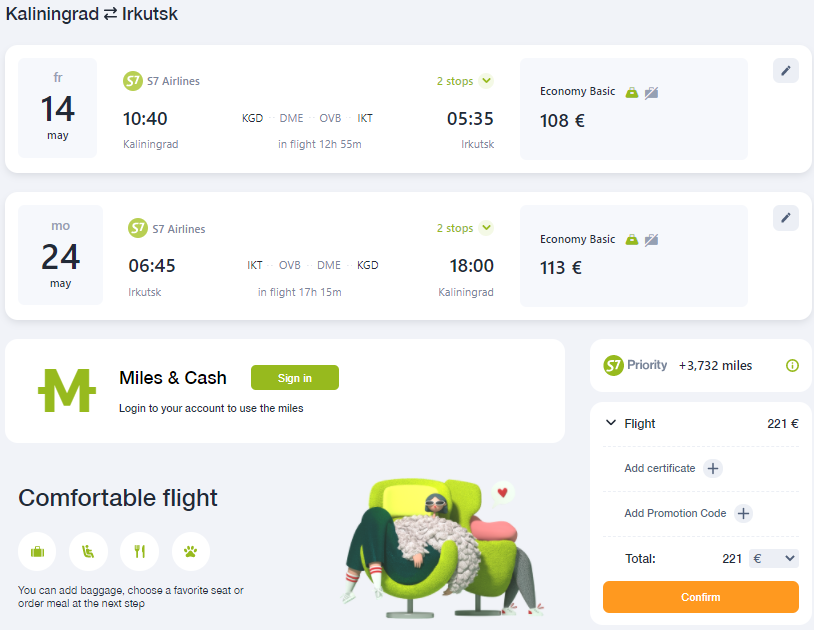Click the pet paw service icon
The width and height of the screenshot is (814, 630).
coord(191,551)
